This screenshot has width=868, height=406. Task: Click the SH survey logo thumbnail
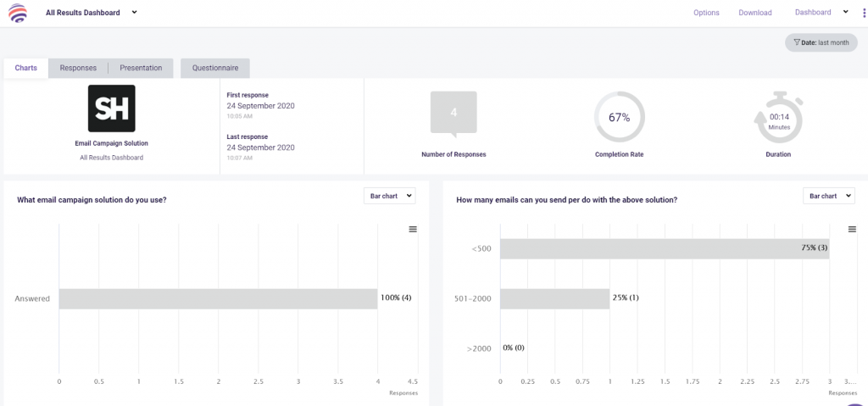111,108
